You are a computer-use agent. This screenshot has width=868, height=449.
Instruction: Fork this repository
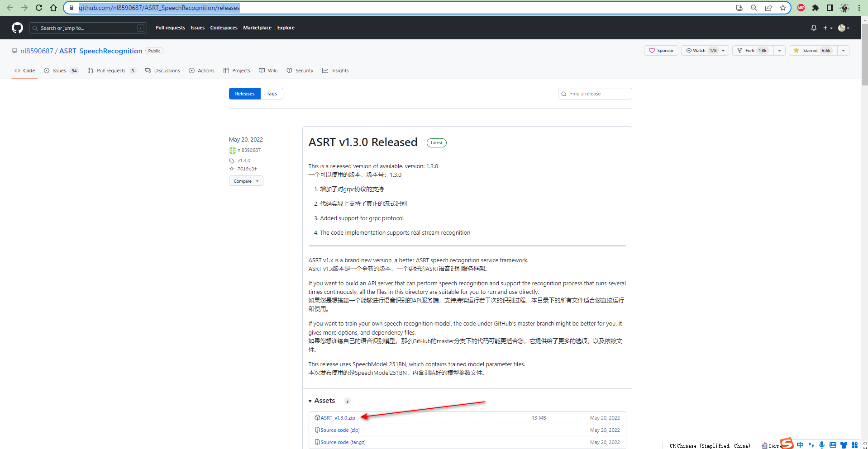(x=753, y=51)
